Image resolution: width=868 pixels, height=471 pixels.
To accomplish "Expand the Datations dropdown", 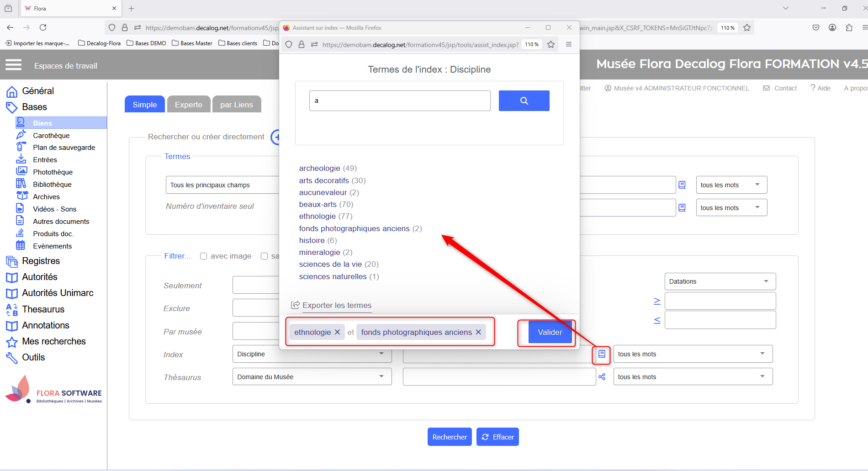I will [720, 281].
